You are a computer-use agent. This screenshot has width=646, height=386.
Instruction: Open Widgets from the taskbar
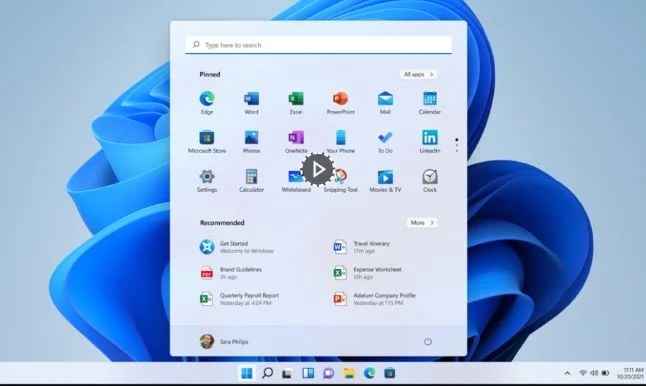[308, 373]
